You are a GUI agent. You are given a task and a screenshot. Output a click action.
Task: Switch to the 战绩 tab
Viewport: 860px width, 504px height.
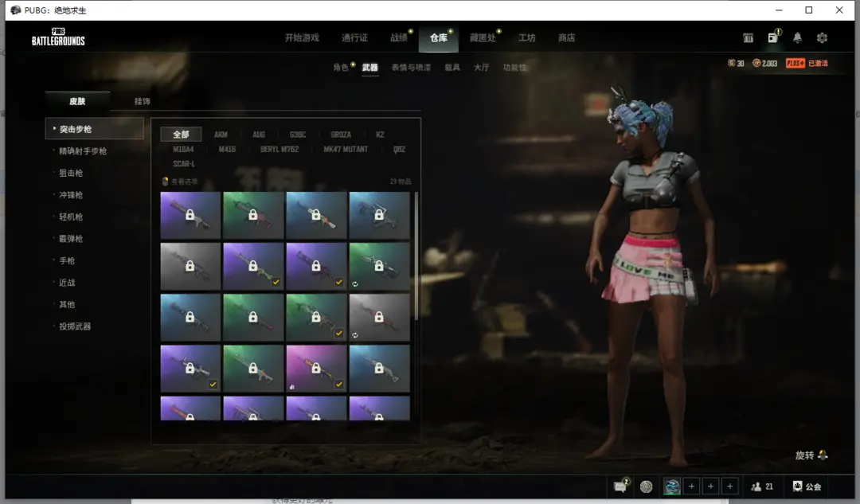click(399, 38)
